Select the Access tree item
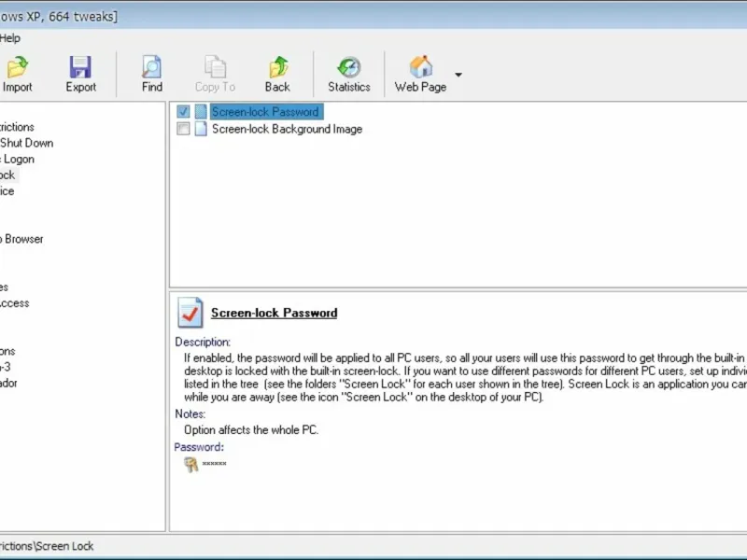The width and height of the screenshot is (747, 560). point(14,302)
